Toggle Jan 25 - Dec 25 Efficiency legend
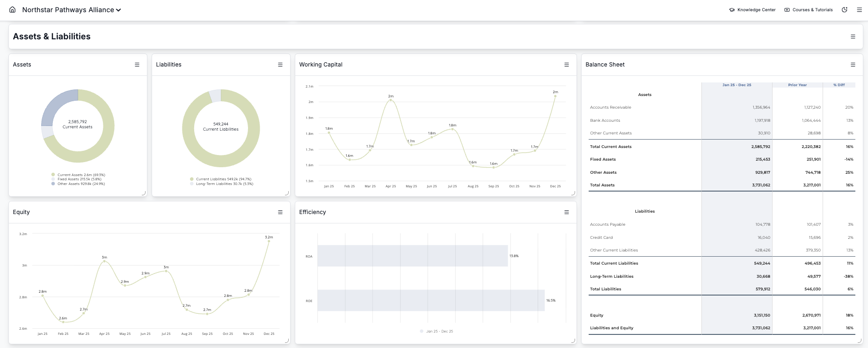The height and width of the screenshot is (348, 868). point(437,331)
